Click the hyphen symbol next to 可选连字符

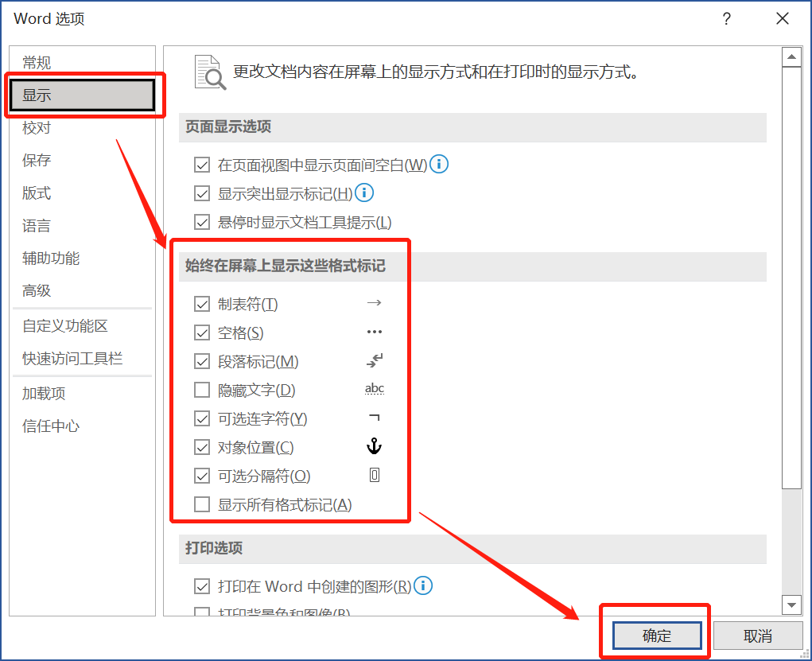point(374,417)
